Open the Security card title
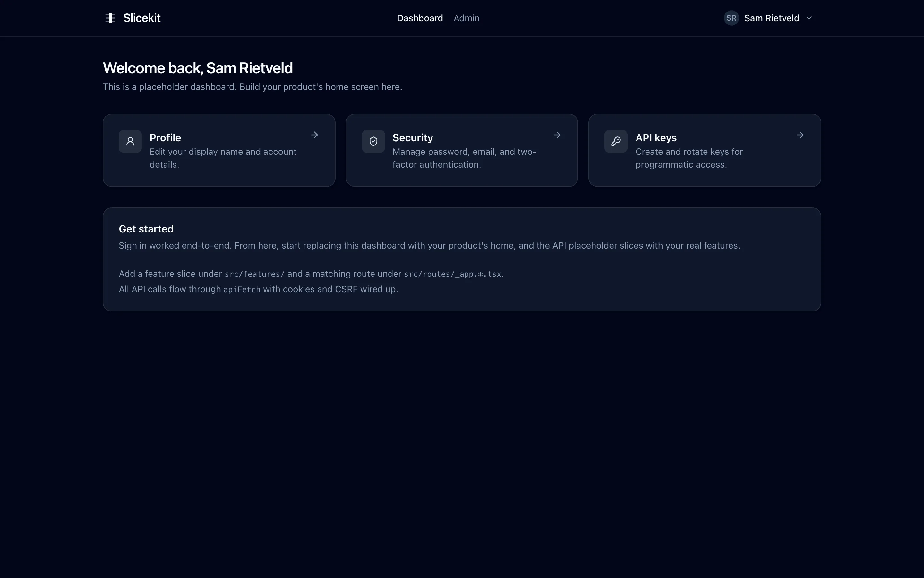 tap(413, 138)
